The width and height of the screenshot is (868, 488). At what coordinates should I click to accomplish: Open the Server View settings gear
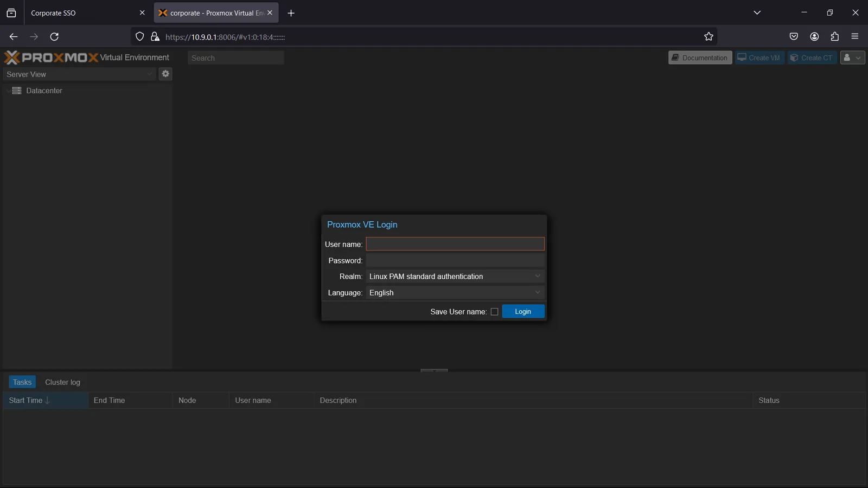coord(165,74)
